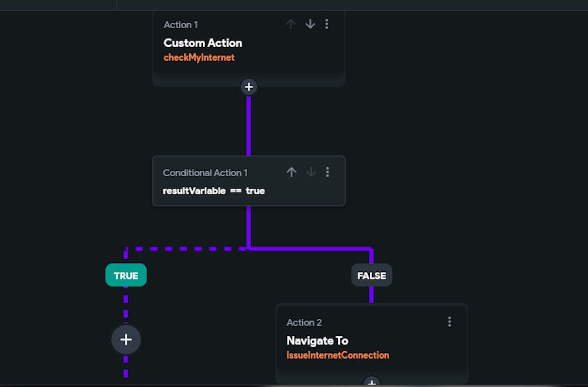Select the plain Action 1 header label

pos(181,25)
